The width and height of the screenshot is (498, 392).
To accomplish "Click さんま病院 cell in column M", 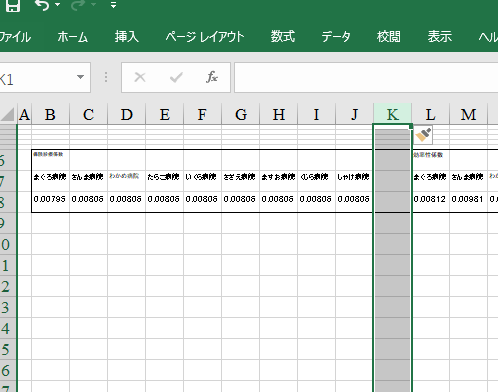I will (x=468, y=181).
